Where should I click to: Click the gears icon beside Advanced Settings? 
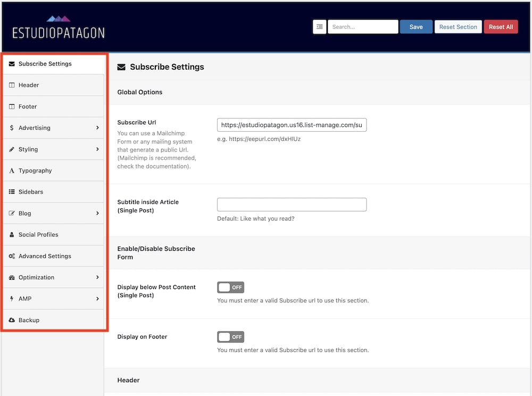click(x=12, y=256)
